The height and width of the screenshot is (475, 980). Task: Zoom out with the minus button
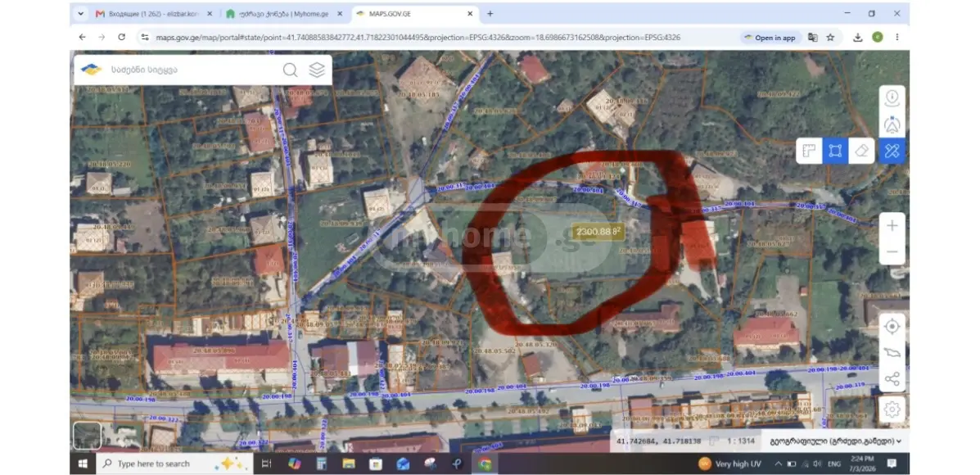point(892,252)
